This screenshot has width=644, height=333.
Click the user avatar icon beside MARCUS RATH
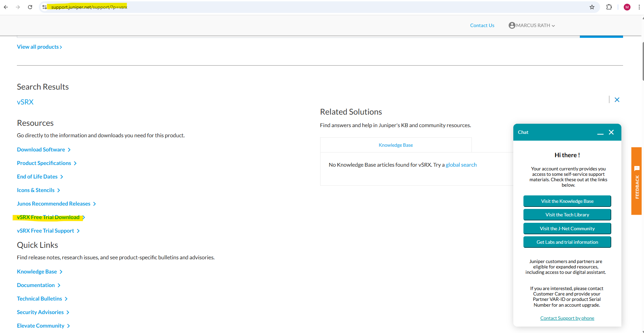(x=512, y=25)
